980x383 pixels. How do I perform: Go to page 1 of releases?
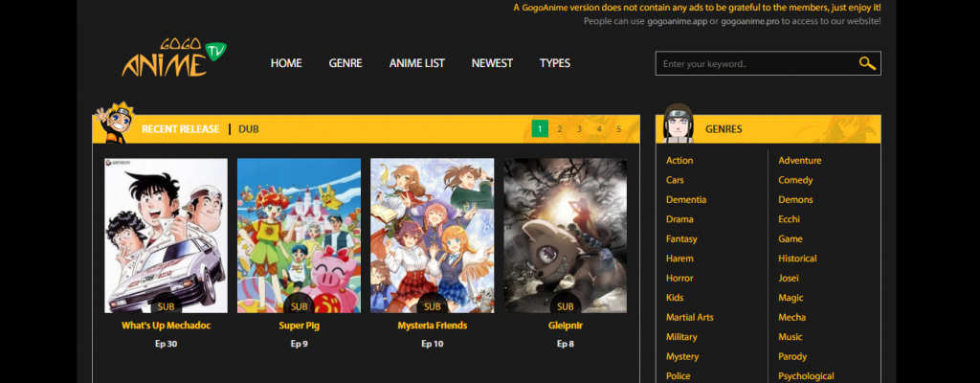point(540,129)
